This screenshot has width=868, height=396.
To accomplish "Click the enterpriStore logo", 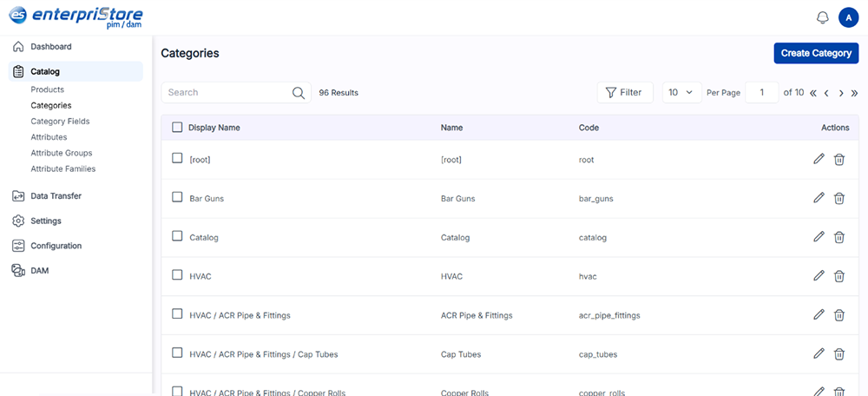I will pyautogui.click(x=76, y=16).
